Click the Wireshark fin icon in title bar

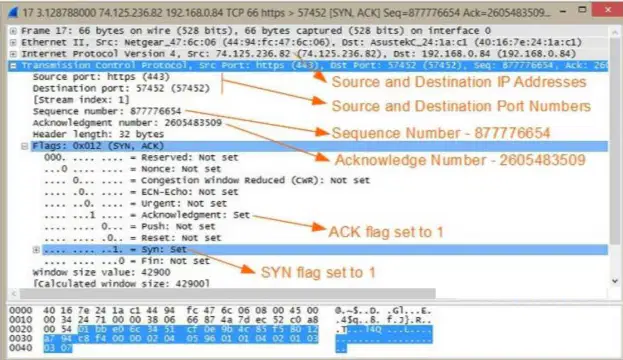click(13, 12)
